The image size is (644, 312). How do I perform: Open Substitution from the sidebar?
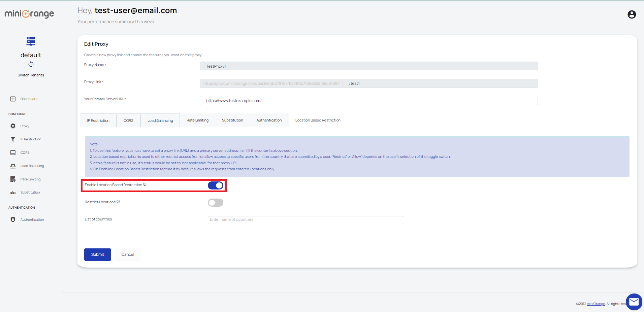click(30, 193)
